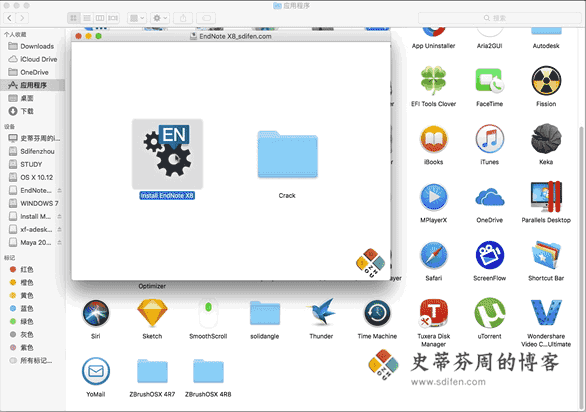Go back in Finder history
586x412 pixels.
point(10,18)
